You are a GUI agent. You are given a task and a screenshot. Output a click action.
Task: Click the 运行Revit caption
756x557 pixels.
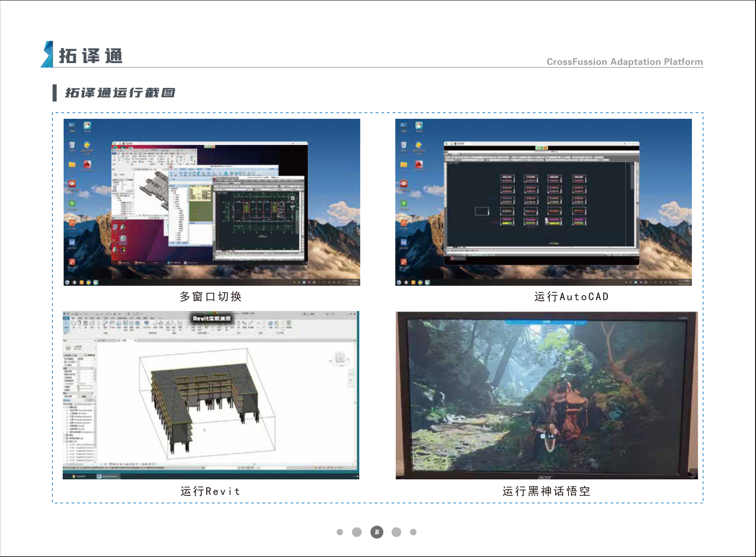pyautogui.click(x=210, y=491)
